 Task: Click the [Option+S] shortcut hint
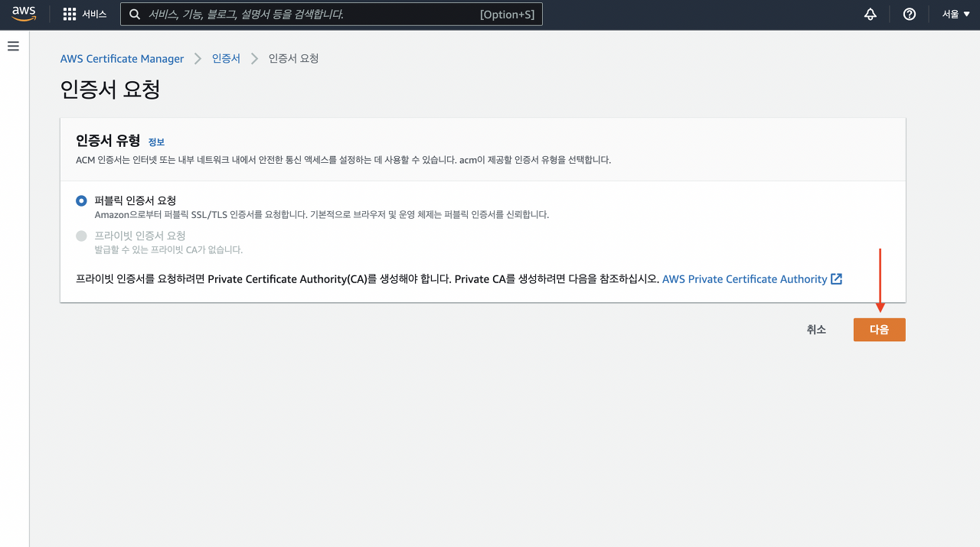508,15
